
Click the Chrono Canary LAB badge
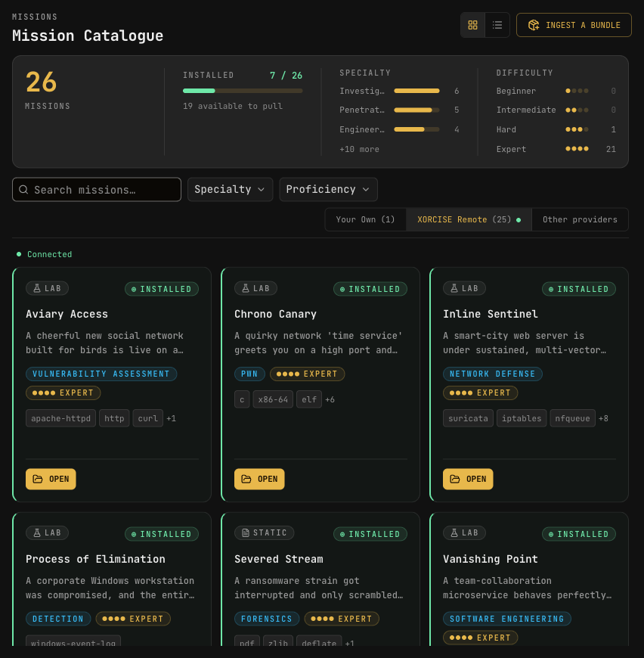click(x=255, y=288)
